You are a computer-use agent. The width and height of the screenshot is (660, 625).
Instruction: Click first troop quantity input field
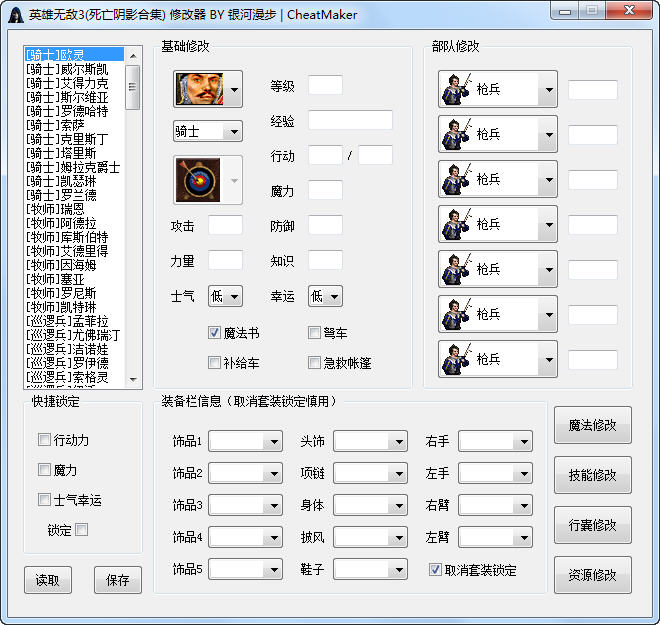pos(593,90)
